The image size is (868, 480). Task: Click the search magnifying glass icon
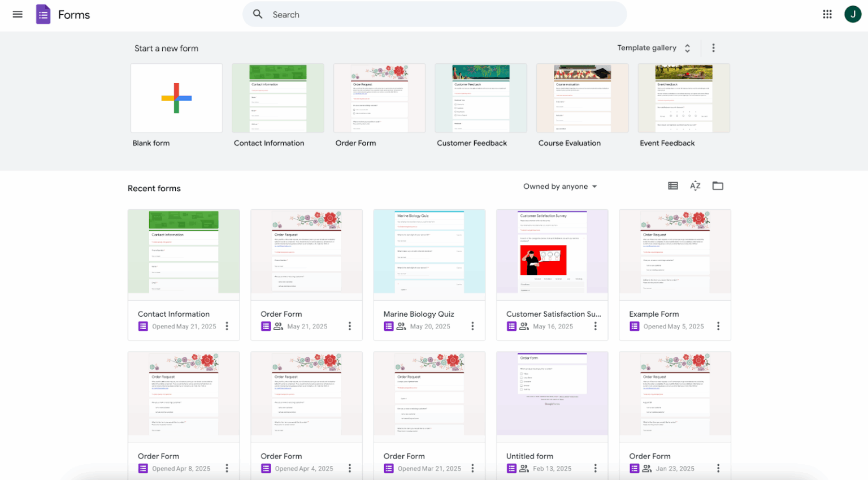point(258,14)
